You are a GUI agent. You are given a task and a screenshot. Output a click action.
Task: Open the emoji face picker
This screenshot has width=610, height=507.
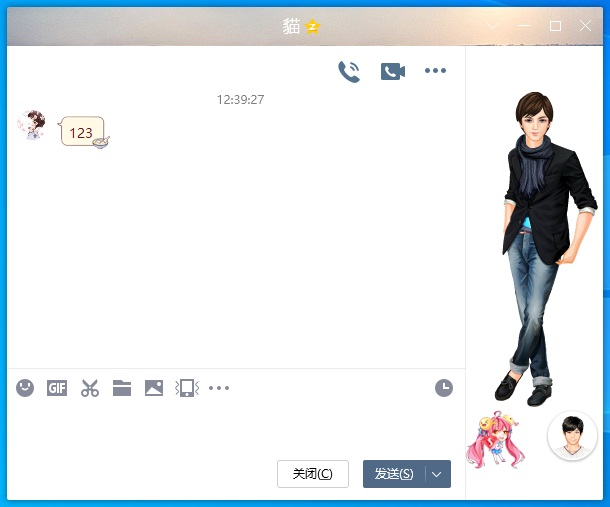[x=25, y=388]
